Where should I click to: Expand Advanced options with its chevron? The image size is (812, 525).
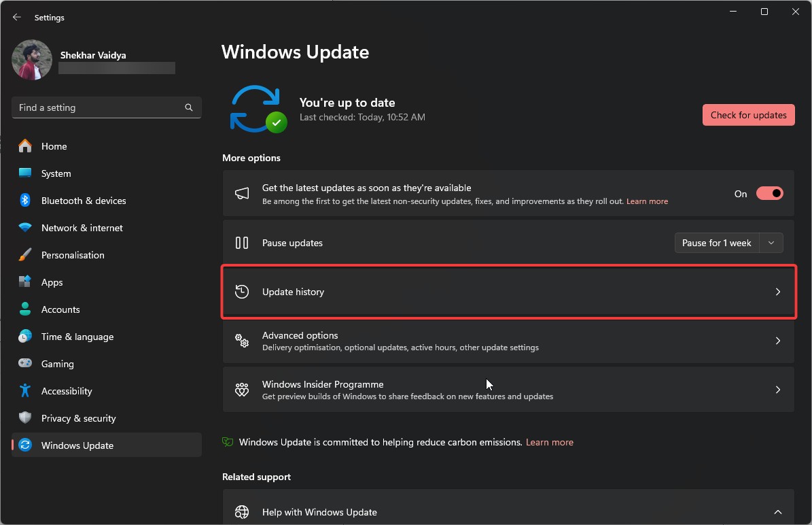[x=777, y=341]
